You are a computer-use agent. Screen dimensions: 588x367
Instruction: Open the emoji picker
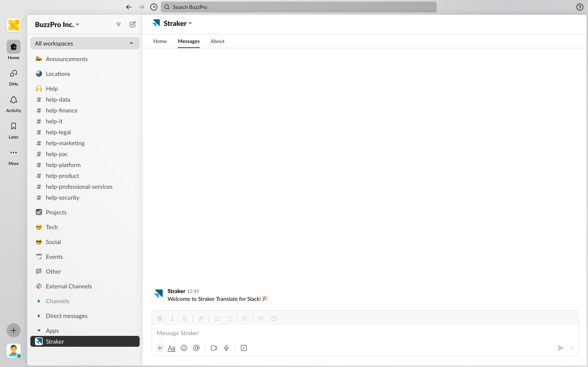pos(184,348)
